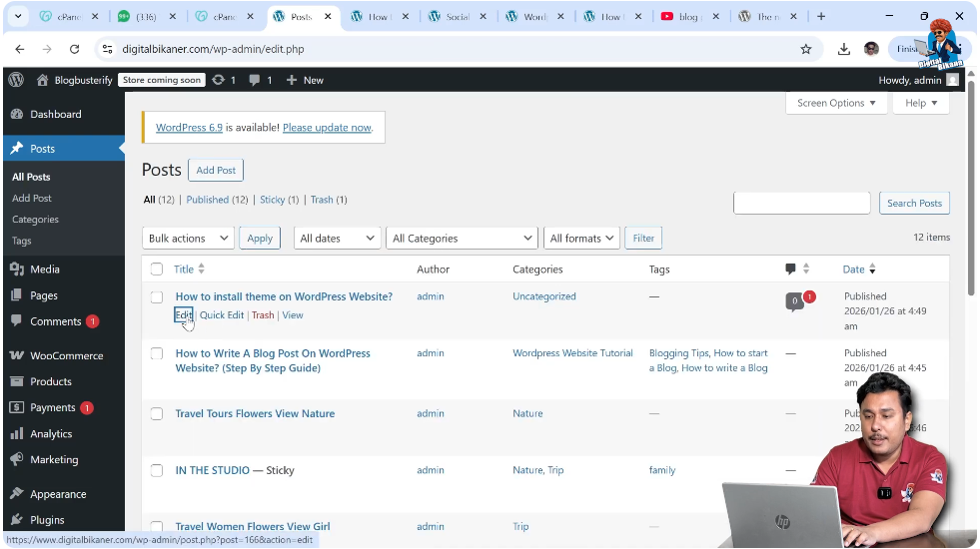Tick the select-all posts checkbox
Image resolution: width=980 pixels, height=549 pixels.
pyautogui.click(x=157, y=270)
